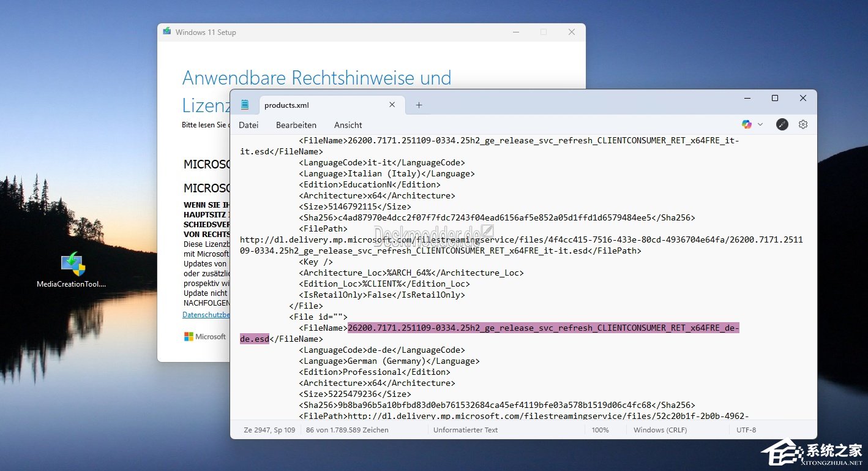Click the 'Windows 11 Setup' window title text
This screenshot has height=471, width=868.
coord(206,32)
